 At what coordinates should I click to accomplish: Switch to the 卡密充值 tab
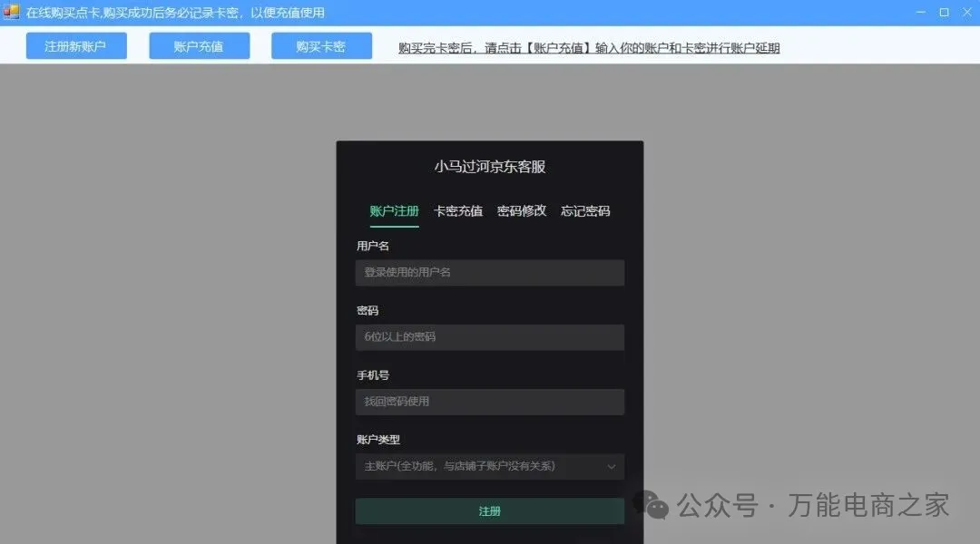click(x=458, y=210)
